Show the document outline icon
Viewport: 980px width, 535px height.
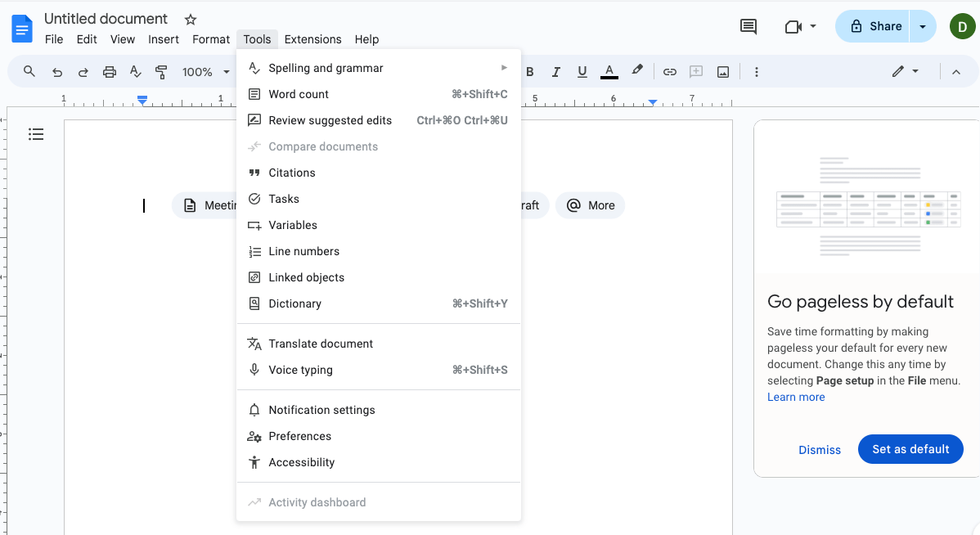click(x=36, y=134)
